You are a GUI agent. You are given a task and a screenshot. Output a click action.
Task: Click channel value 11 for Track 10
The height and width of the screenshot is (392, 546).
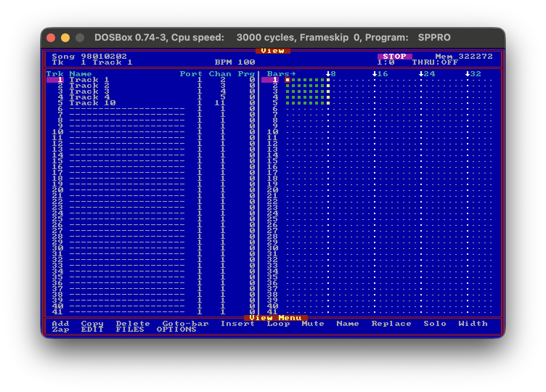tap(220, 103)
